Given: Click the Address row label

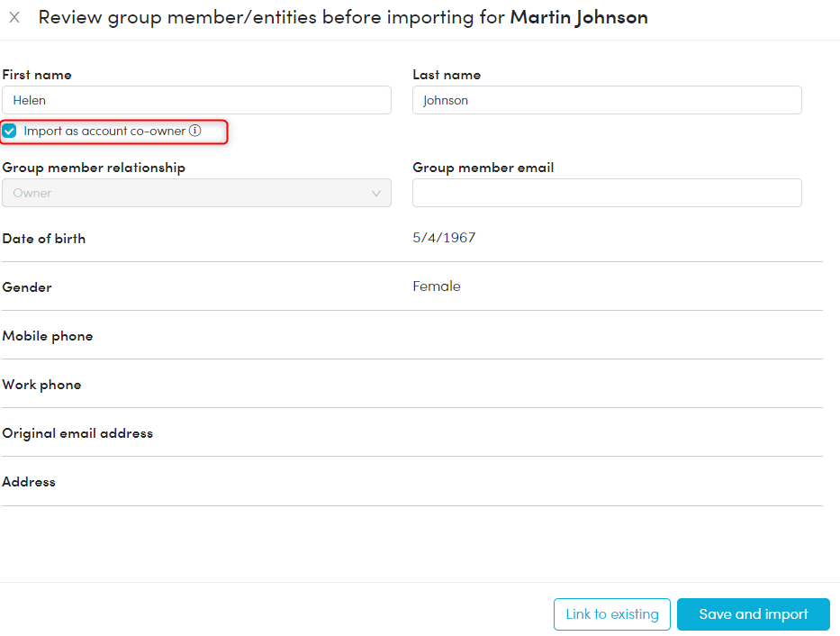Looking at the screenshot, I should 29,482.
